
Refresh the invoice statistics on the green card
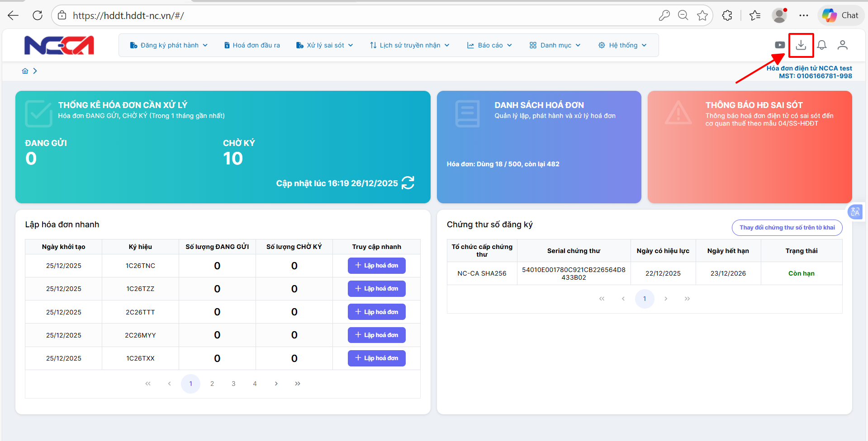[407, 183]
